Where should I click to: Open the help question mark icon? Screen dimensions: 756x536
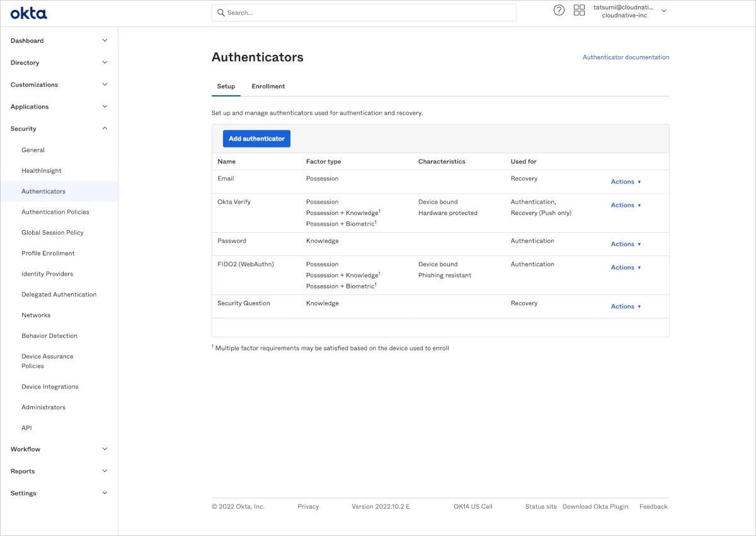click(x=559, y=10)
